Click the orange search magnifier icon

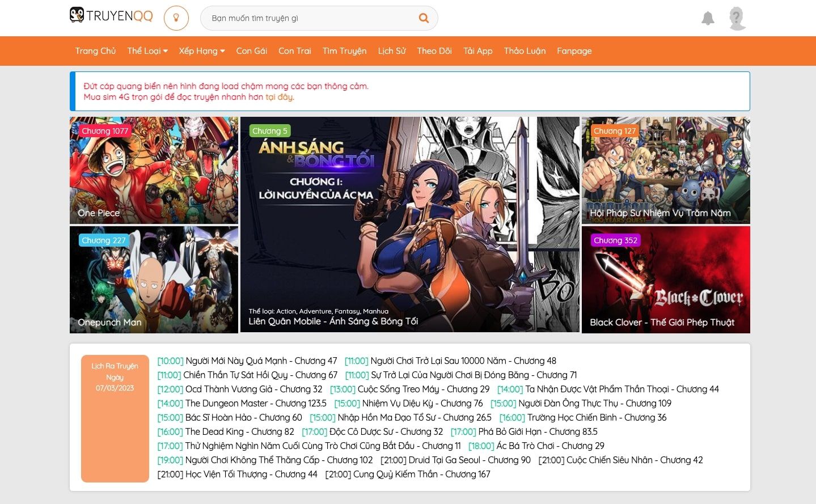pyautogui.click(x=424, y=18)
